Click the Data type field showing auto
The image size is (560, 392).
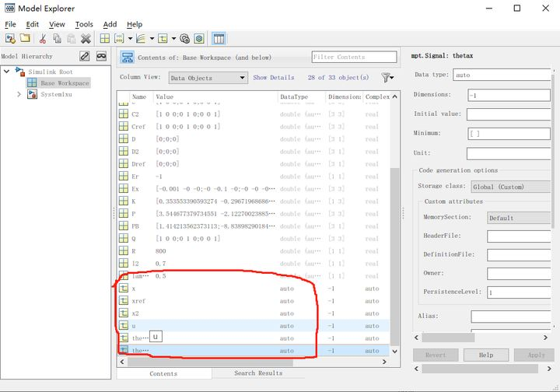(502, 75)
